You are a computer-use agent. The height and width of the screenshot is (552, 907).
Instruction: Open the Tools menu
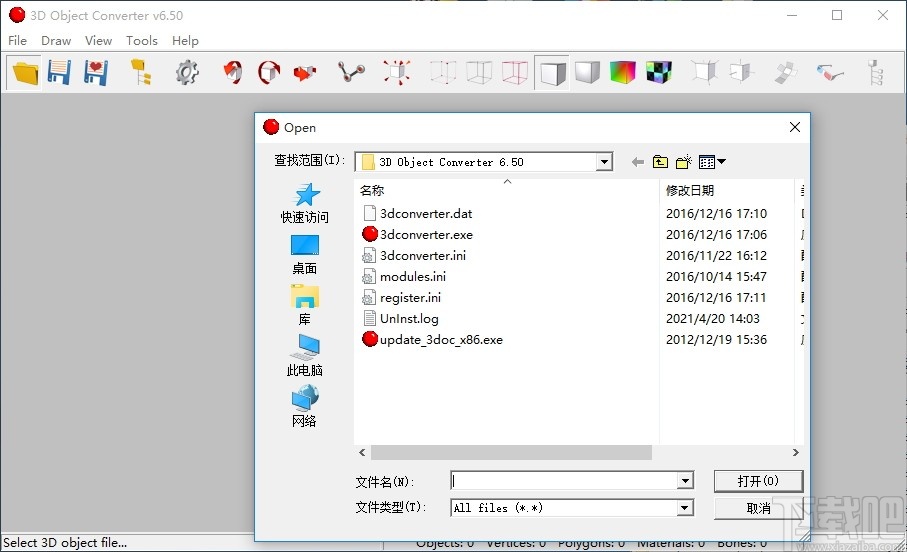[142, 41]
